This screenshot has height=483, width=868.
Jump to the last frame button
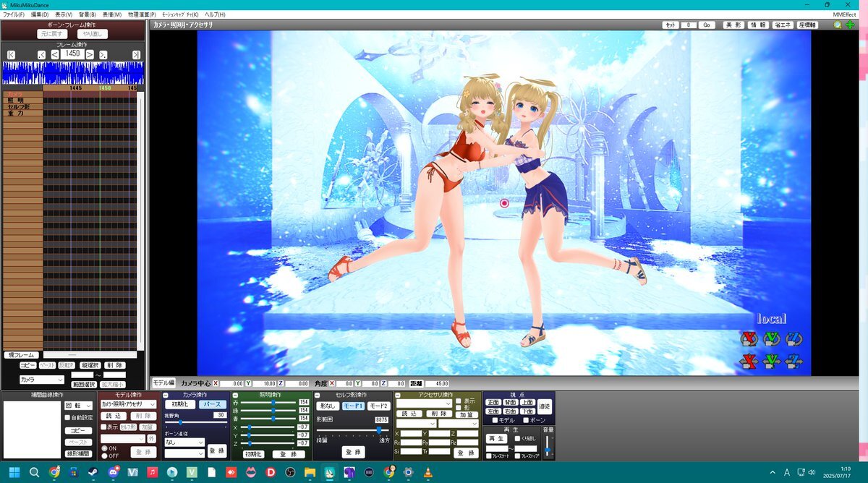click(x=136, y=54)
